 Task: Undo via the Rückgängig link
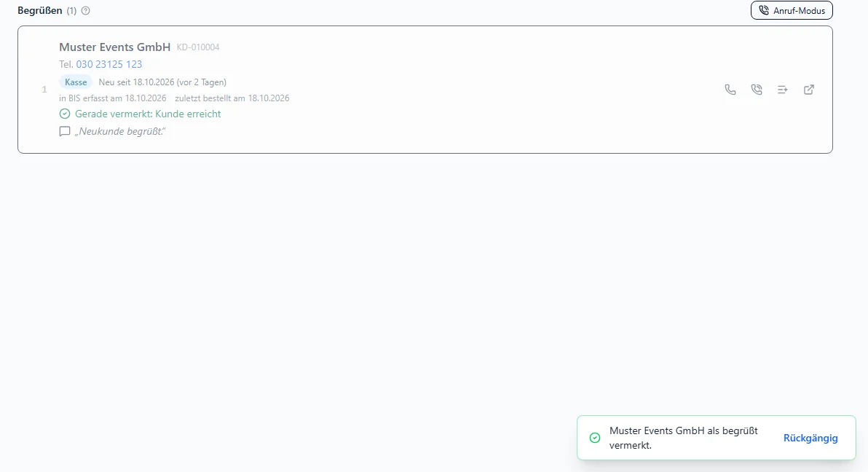(810, 438)
